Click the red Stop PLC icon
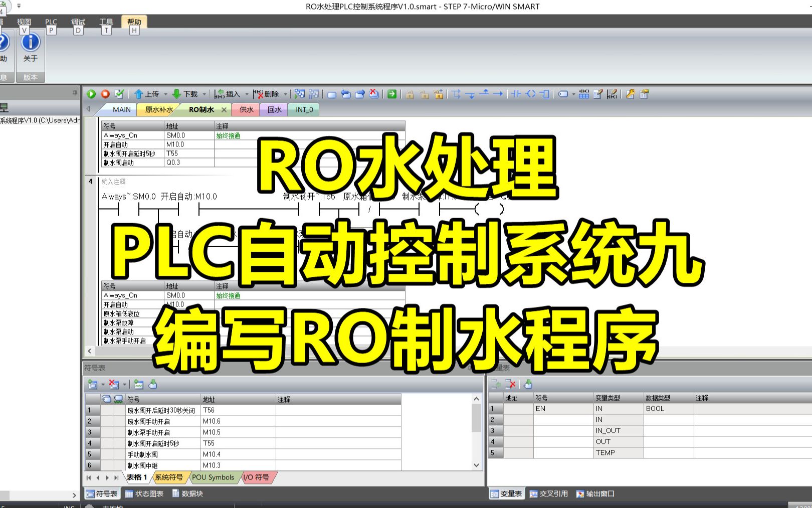 click(x=105, y=94)
